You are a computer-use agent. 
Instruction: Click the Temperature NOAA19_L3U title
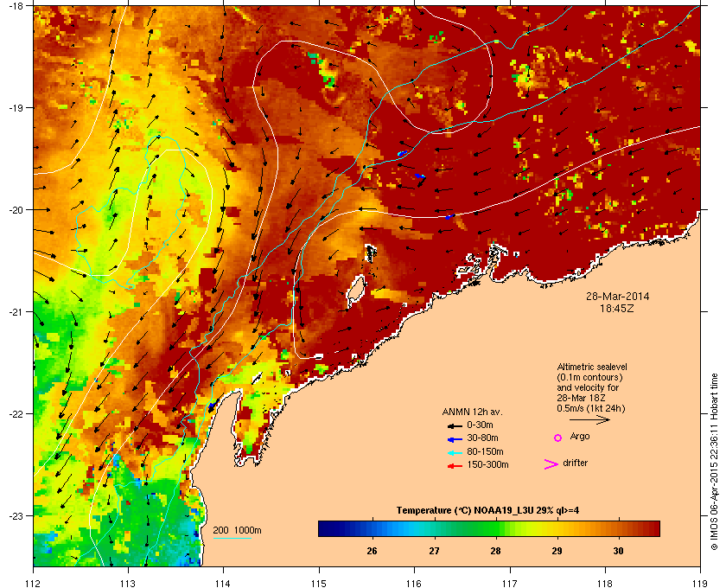(x=487, y=511)
